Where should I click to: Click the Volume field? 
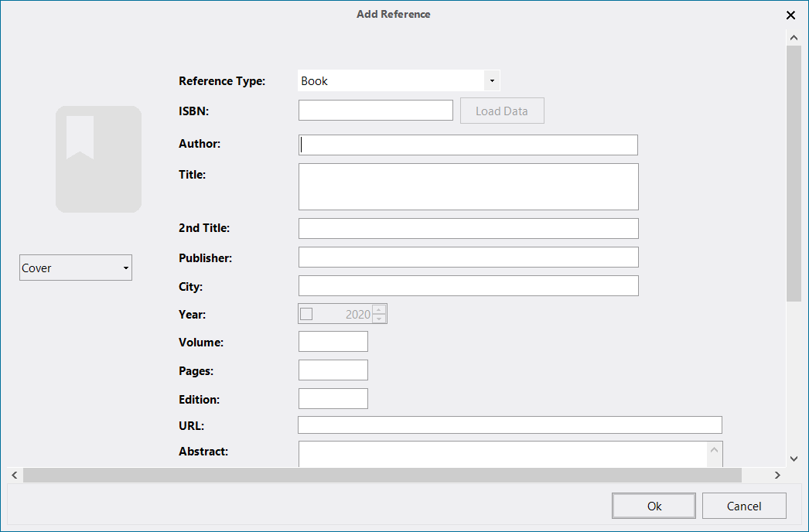pyautogui.click(x=333, y=342)
